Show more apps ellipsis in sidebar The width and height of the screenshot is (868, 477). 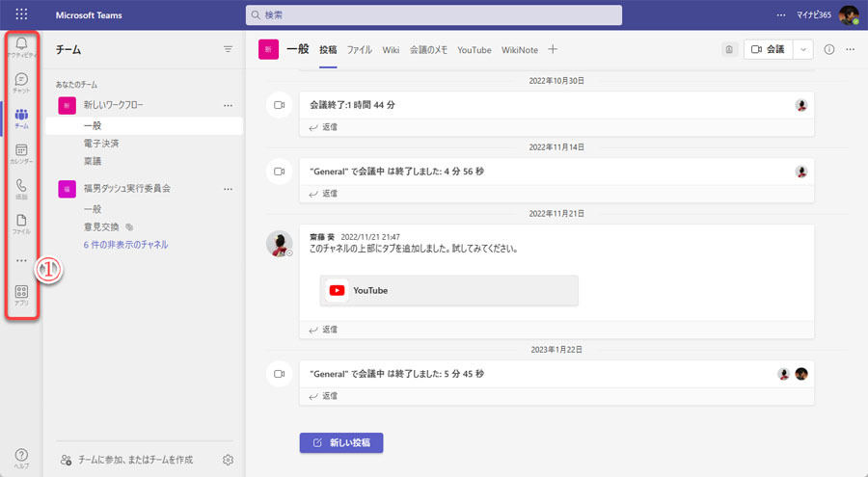[21, 260]
